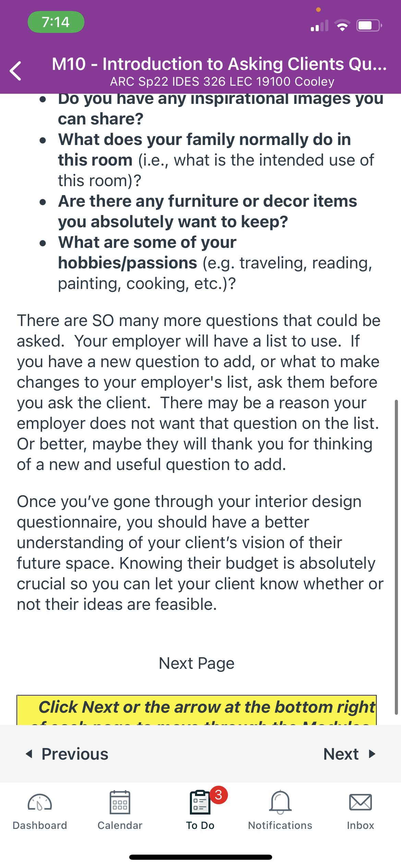Go to the Next module page

350,754
